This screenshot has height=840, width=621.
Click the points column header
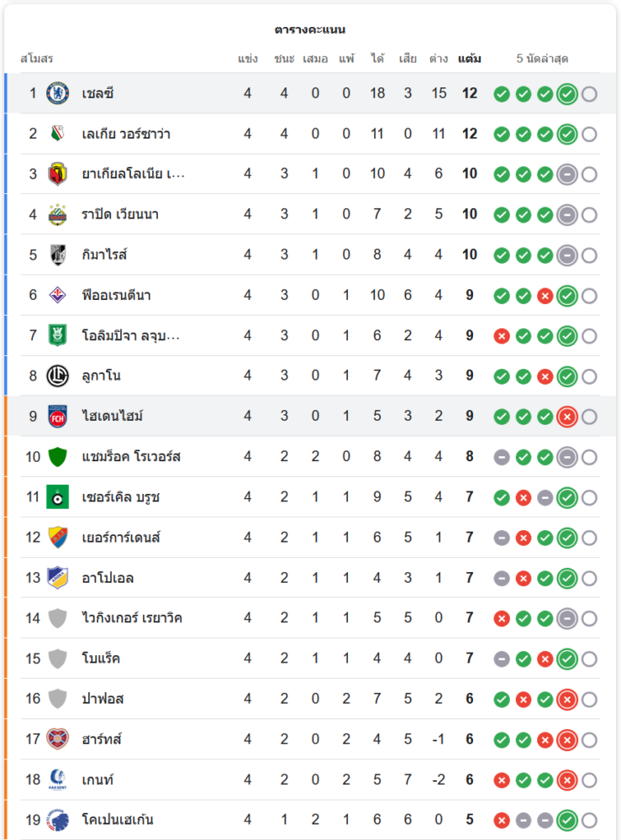tap(470, 59)
